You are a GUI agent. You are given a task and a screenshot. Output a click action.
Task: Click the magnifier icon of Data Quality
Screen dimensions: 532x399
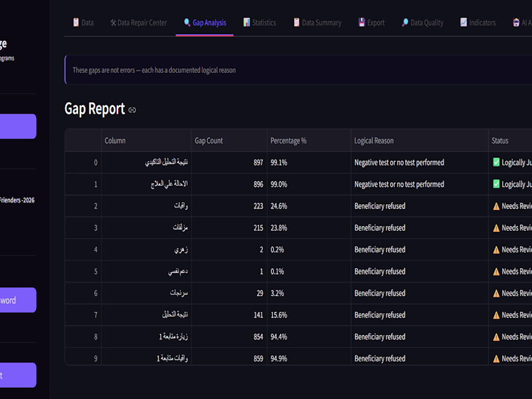click(x=405, y=22)
